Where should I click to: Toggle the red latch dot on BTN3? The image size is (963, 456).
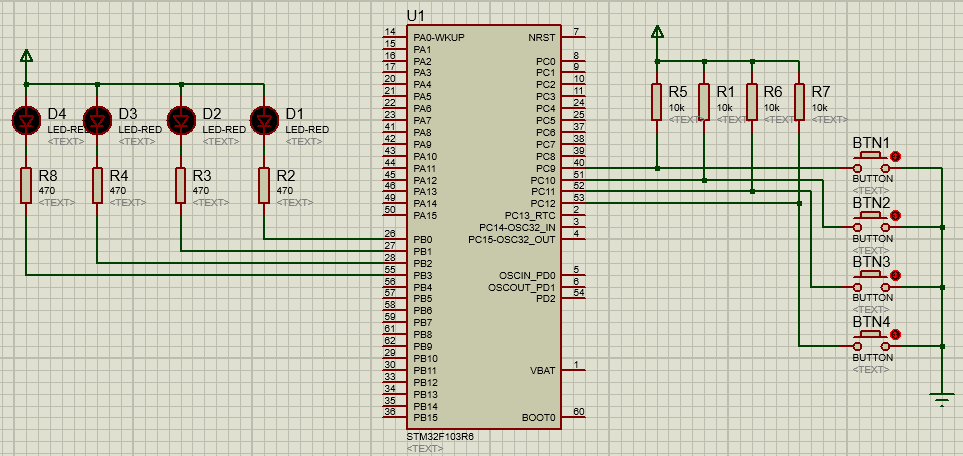tap(895, 275)
